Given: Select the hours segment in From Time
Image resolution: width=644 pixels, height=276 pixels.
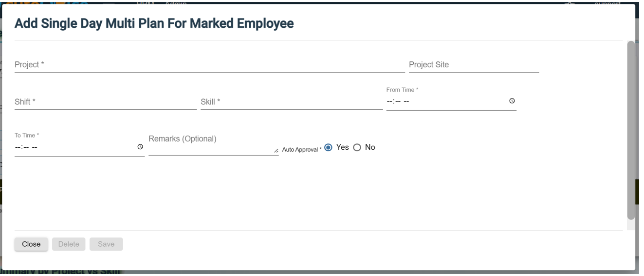Looking at the screenshot, I should click(x=389, y=101).
